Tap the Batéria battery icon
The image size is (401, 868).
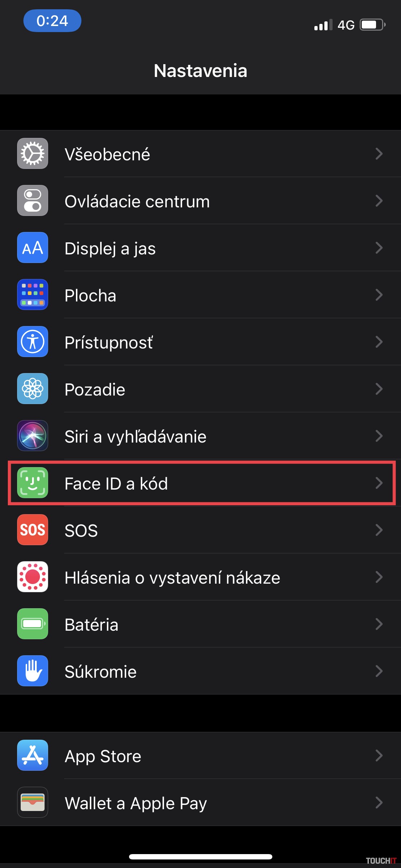point(32,624)
